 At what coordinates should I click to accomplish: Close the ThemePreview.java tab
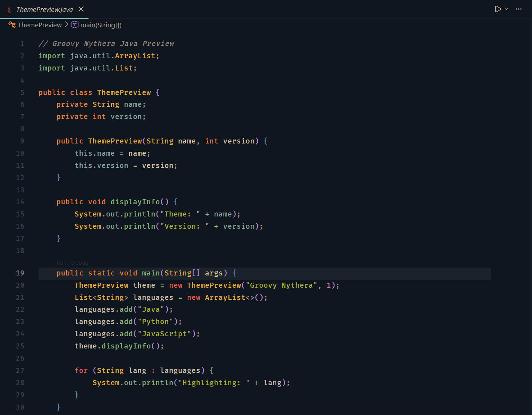[x=81, y=9]
